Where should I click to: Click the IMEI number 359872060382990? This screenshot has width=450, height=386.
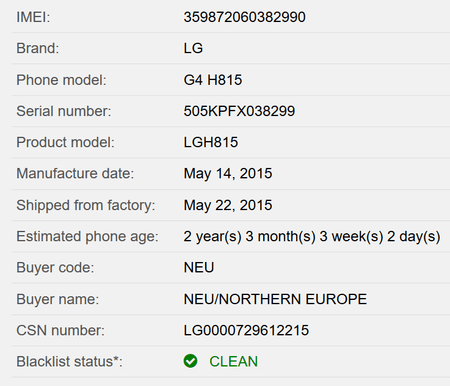[244, 17]
